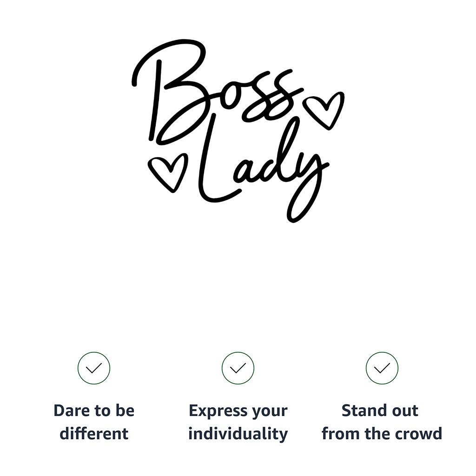Click the word different
This screenshot has height=476, width=476.
coord(94,434)
